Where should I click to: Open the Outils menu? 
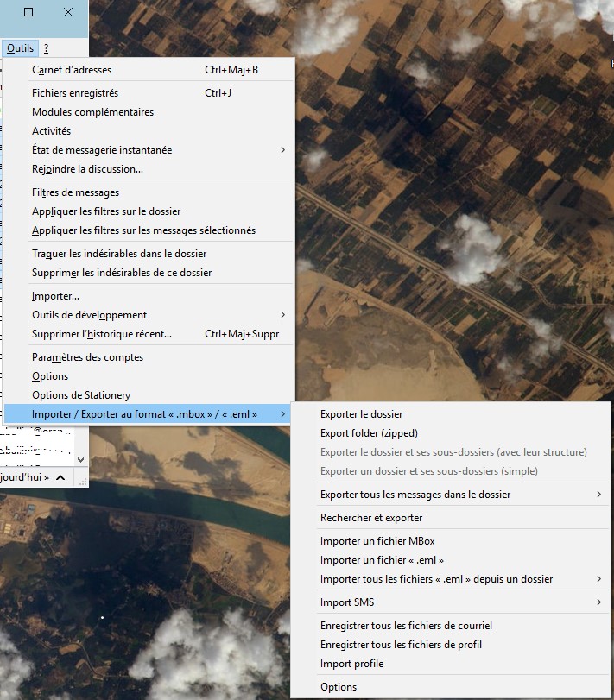coord(20,48)
